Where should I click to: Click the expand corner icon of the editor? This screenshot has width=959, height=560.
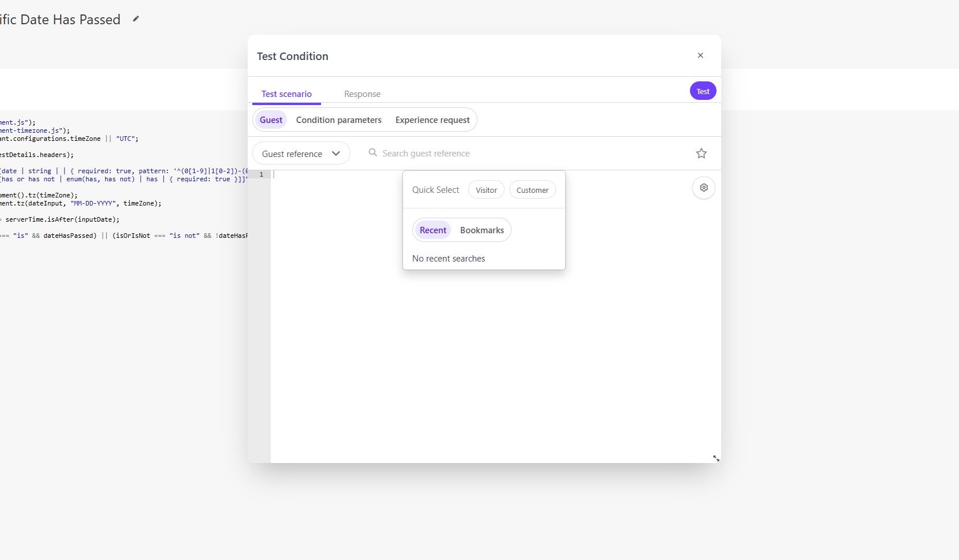[716, 458]
